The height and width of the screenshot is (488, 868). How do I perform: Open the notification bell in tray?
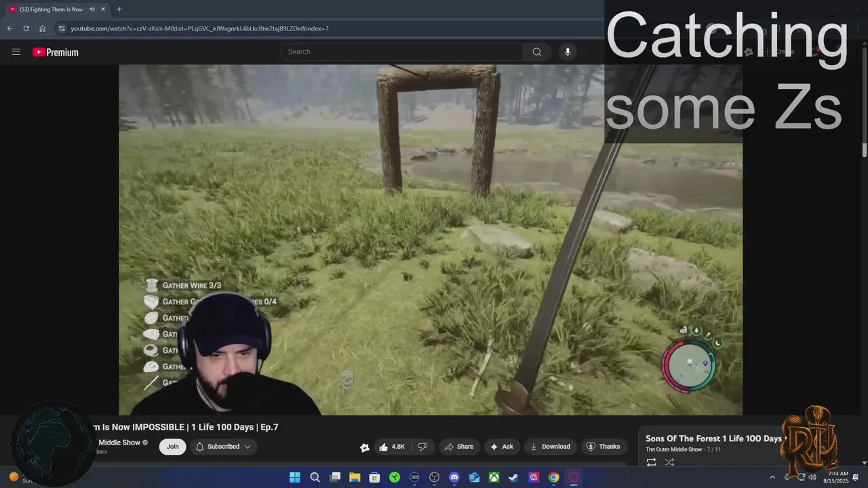[856, 477]
